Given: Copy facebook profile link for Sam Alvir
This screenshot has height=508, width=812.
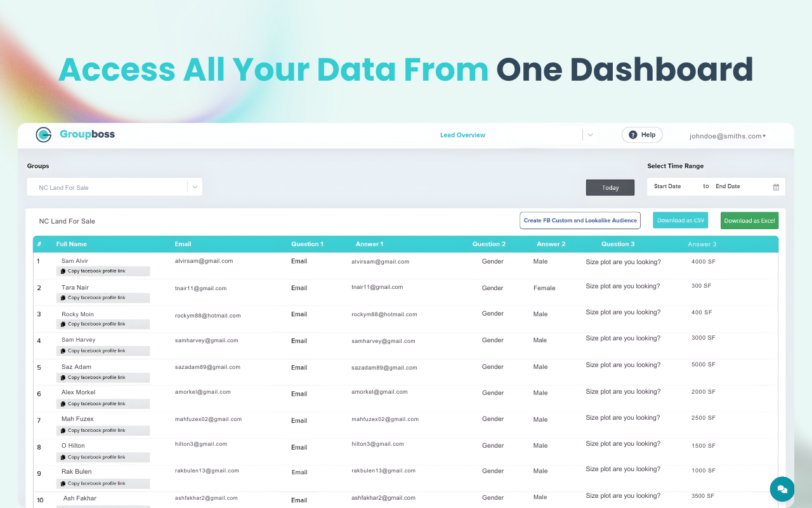Looking at the screenshot, I should [103, 271].
